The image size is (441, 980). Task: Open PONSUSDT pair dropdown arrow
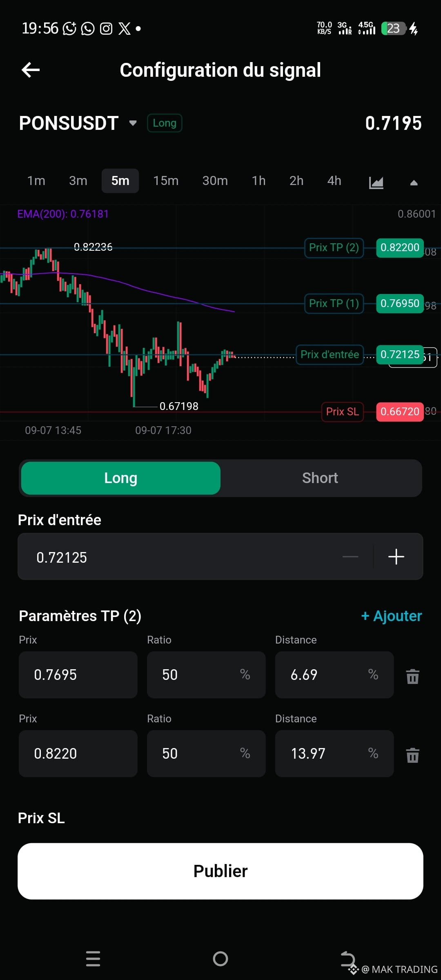click(133, 123)
